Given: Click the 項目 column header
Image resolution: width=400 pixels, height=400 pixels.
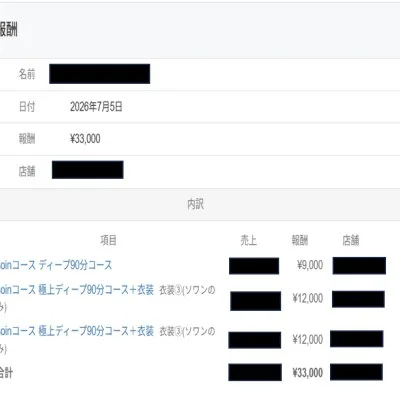Looking at the screenshot, I should tap(108, 240).
